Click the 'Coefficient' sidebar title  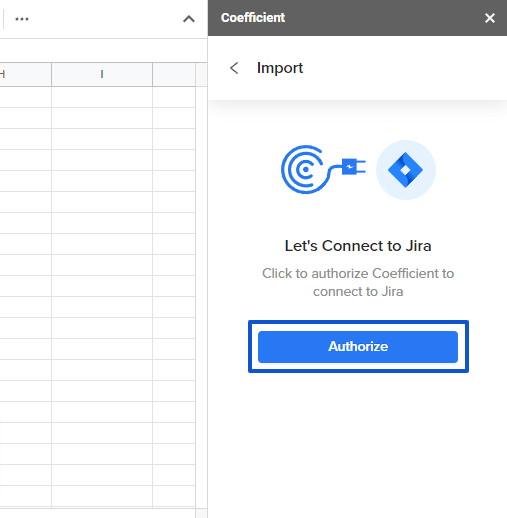[x=253, y=18]
